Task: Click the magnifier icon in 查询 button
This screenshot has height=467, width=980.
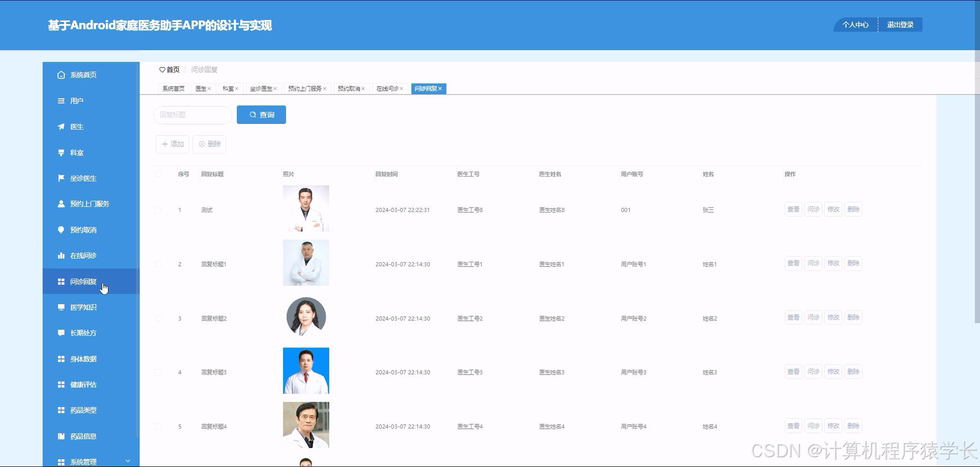Action: pos(253,115)
